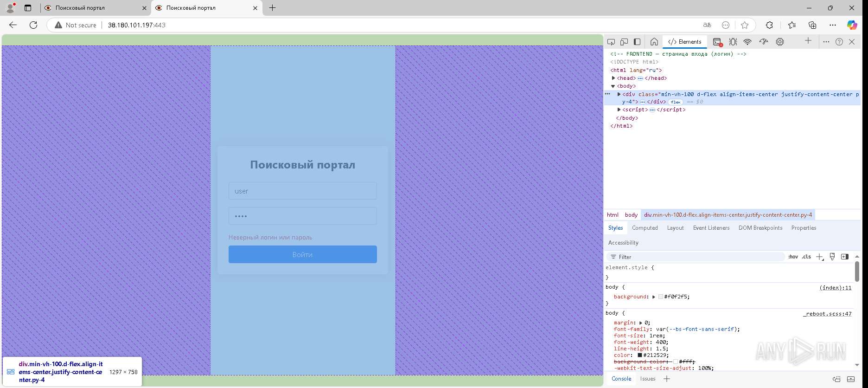Activate the inspect element picker tool
The height and width of the screenshot is (388, 868).
(x=611, y=42)
